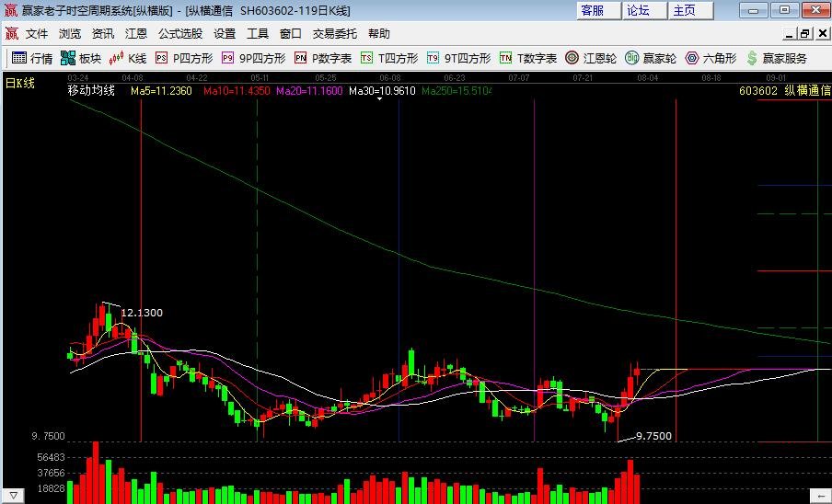Click the 论坛 forum button

click(x=644, y=11)
